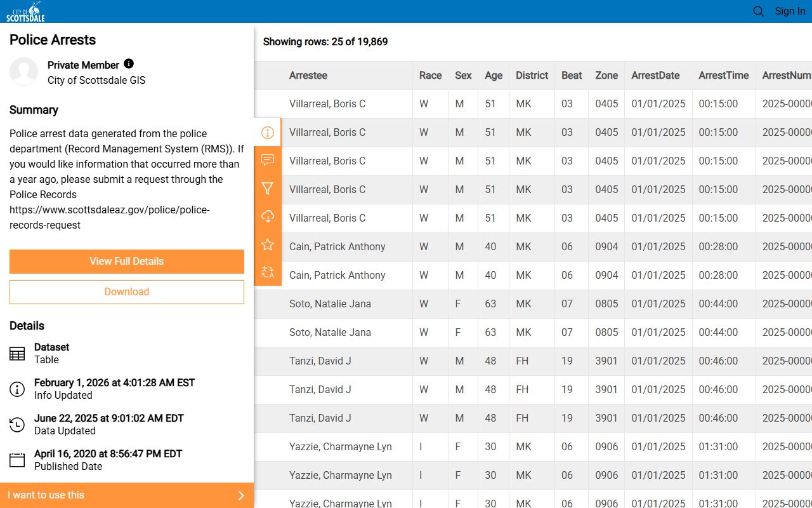Click the ArrestTime column header

[x=724, y=76]
